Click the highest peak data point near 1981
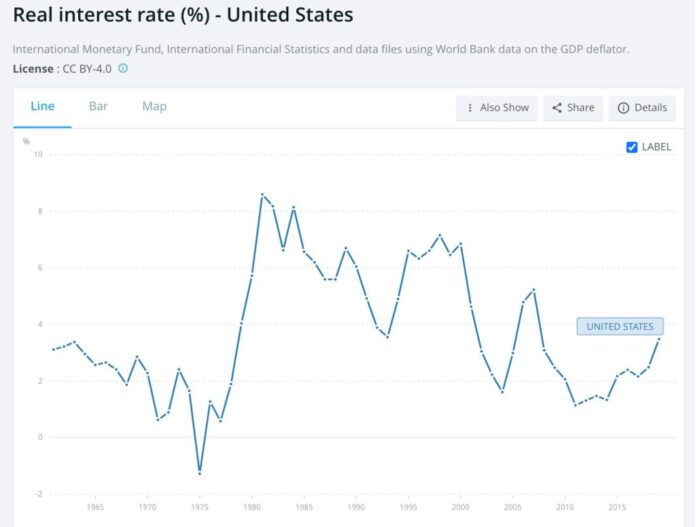Image resolution: width=696 pixels, height=527 pixels. pos(262,194)
